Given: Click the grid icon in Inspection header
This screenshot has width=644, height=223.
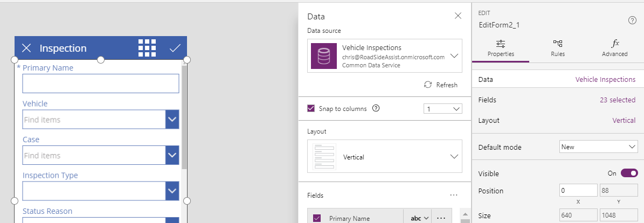Looking at the screenshot, I should [147, 48].
